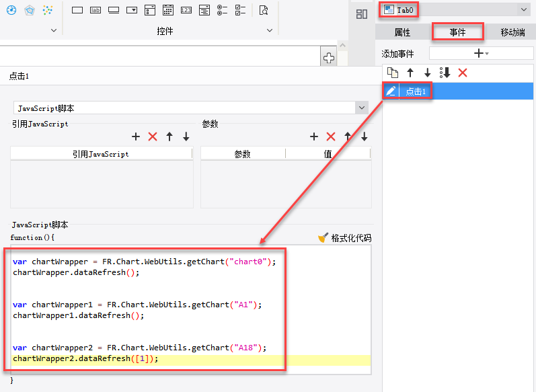This screenshot has height=392, width=536.
Task: Select the radar chart icon
Action: tap(29, 10)
